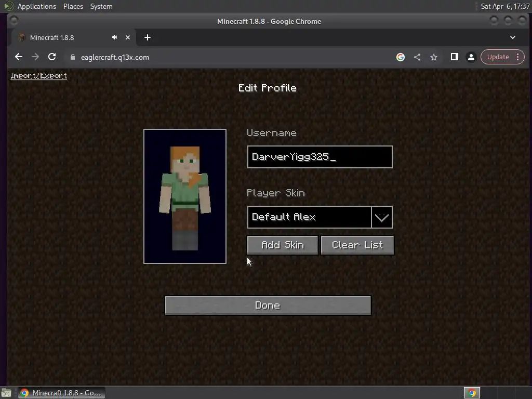Bookmark this page with star icon
This screenshot has height=399, width=532.
[434, 57]
